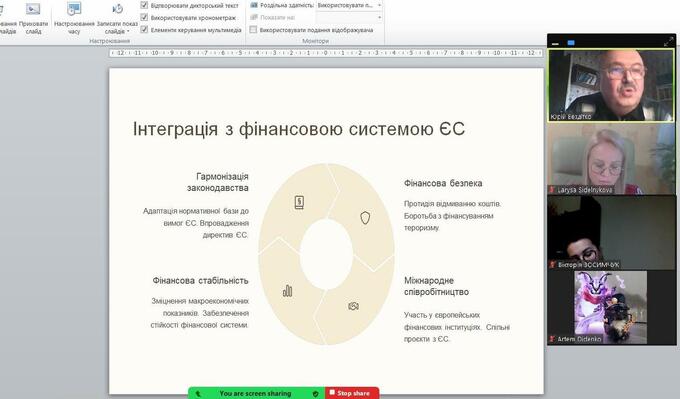Select the bar chart icon in the diagram
Viewport: 680px width, 399px height.
(287, 291)
